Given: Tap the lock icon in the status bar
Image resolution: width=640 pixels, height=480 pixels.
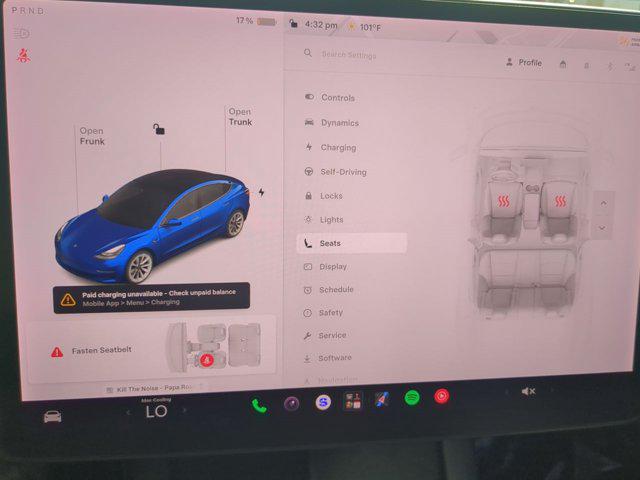Looking at the screenshot, I should [293, 23].
